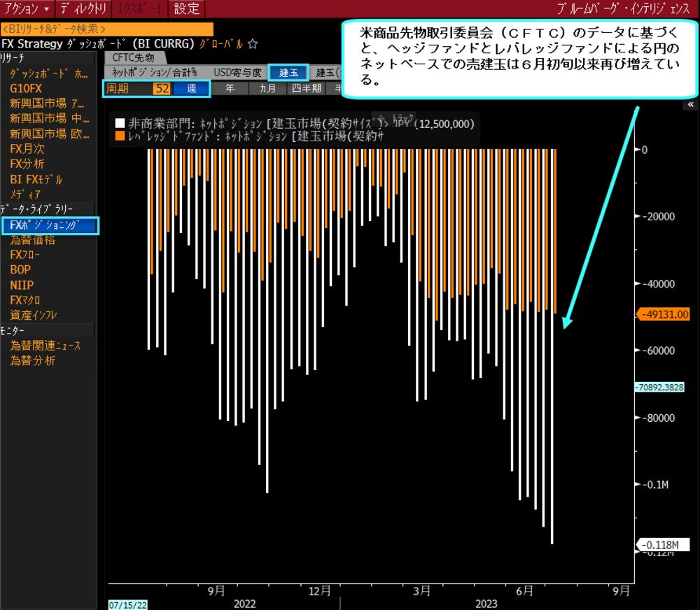Open 新興国市場 ア... sidebar item

coord(48,104)
